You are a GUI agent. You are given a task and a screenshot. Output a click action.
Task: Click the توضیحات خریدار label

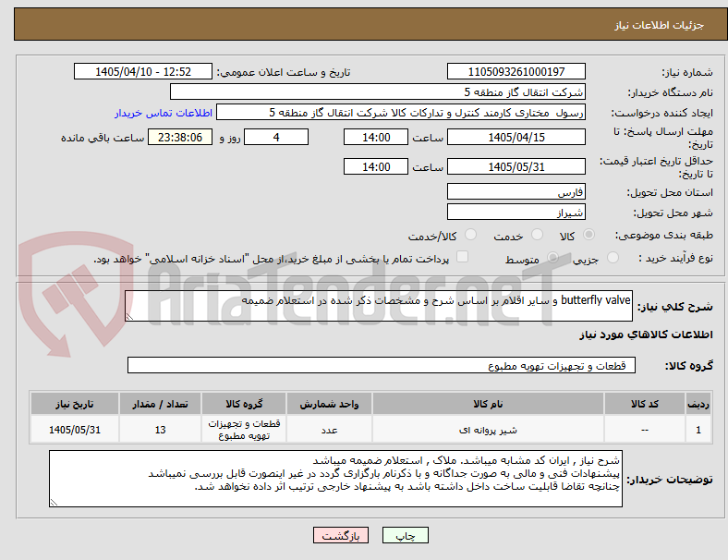[x=670, y=480]
